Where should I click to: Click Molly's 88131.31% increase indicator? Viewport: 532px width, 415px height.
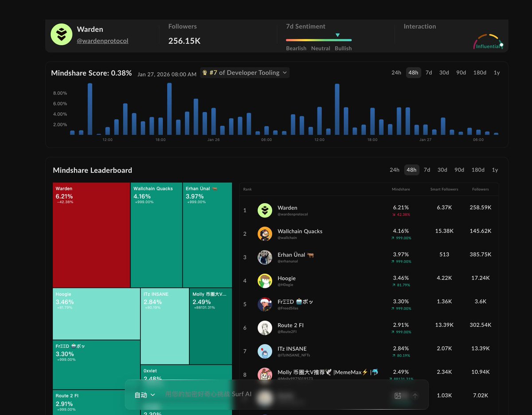[401, 379]
